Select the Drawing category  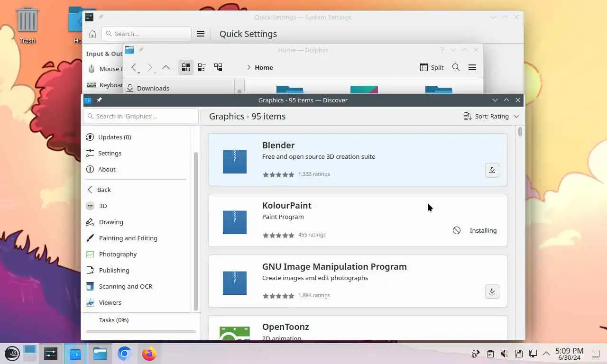tap(138, 222)
